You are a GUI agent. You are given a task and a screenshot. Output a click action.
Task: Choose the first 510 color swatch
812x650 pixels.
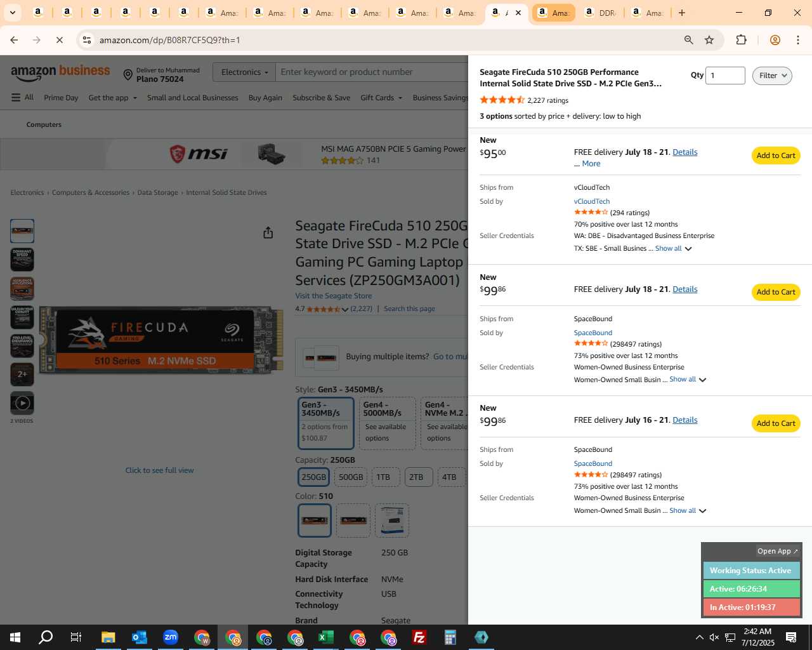pyautogui.click(x=315, y=521)
